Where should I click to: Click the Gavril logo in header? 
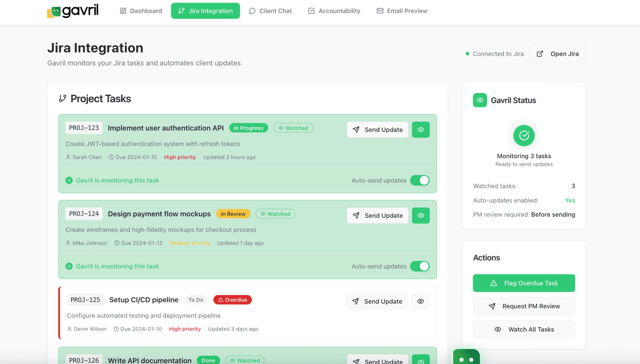[x=73, y=11]
